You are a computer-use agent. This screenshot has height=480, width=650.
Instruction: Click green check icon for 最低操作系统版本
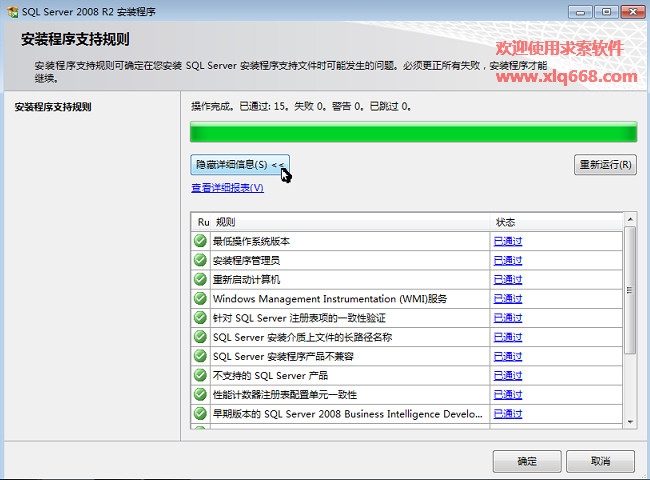point(200,240)
